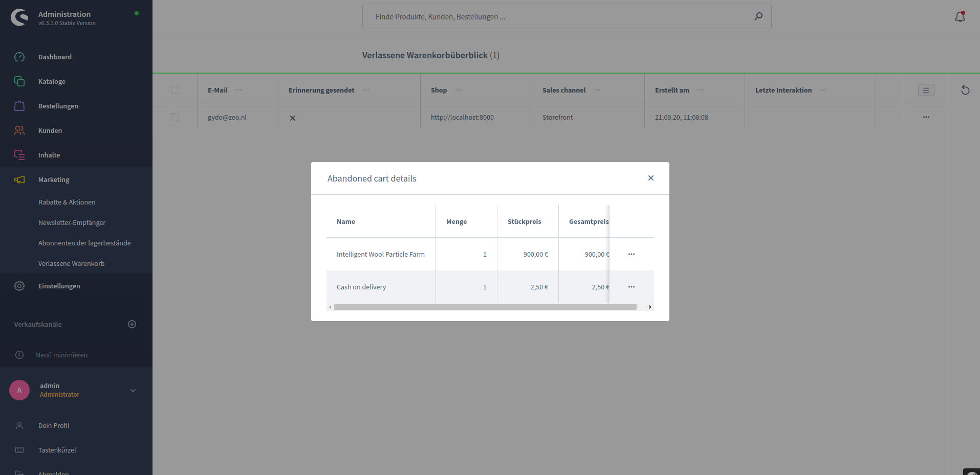Open the Dashboard gauge icon
The width and height of the screenshot is (980, 475).
pyautogui.click(x=19, y=57)
